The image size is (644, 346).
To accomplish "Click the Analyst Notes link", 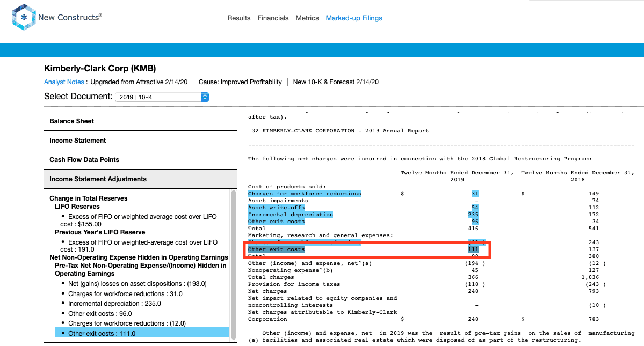I will click(64, 82).
